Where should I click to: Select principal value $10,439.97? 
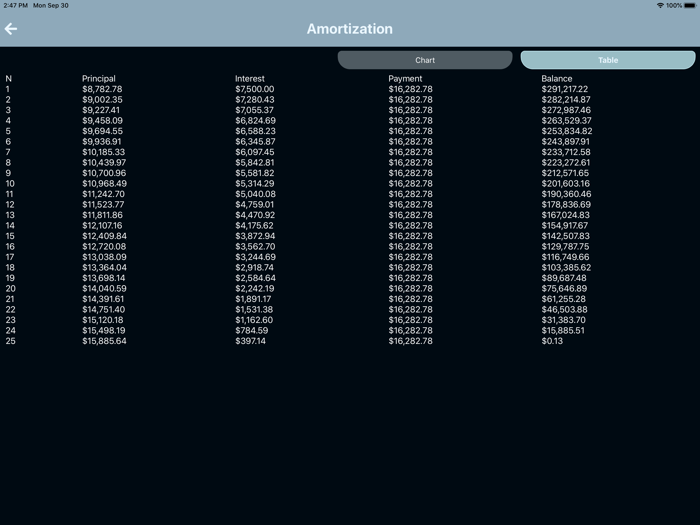tap(104, 162)
